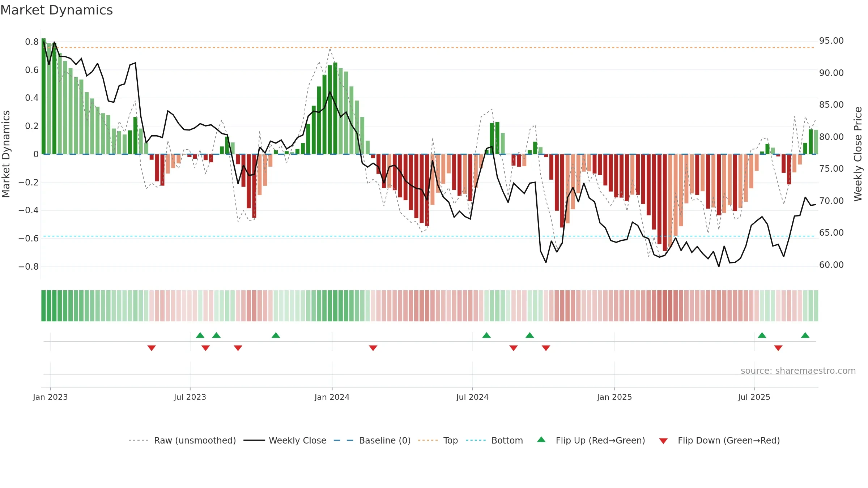868x488 pixels.
Task: Toggle the Flip Up (Red→Green) legend entry
Action: pyautogui.click(x=591, y=440)
